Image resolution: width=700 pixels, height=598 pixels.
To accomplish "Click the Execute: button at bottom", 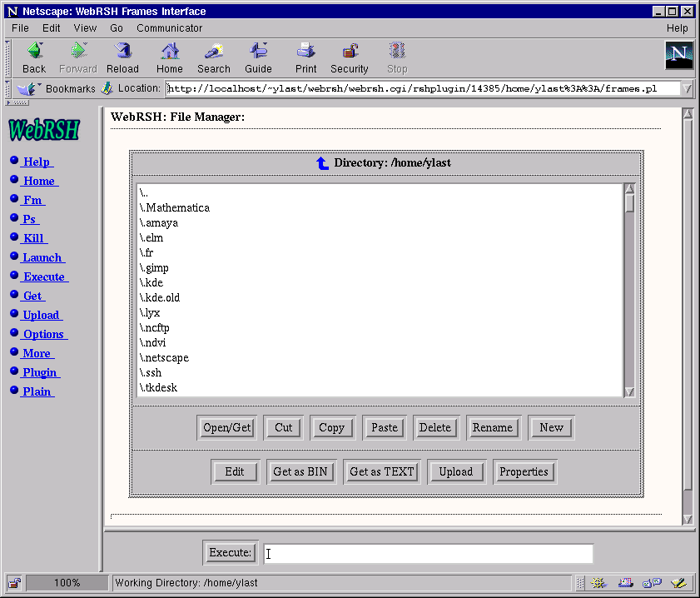I will [231, 553].
